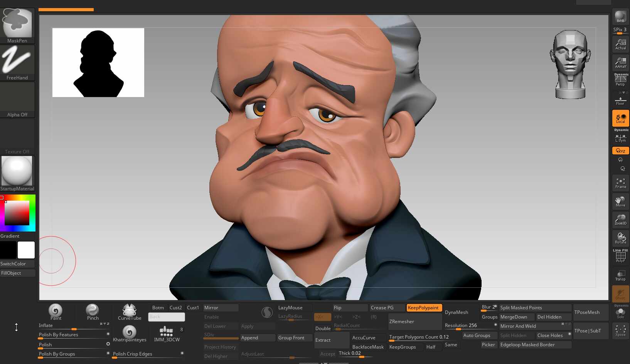630x364 pixels.
Task: Toggle Local transformations mode
Action: click(x=620, y=118)
